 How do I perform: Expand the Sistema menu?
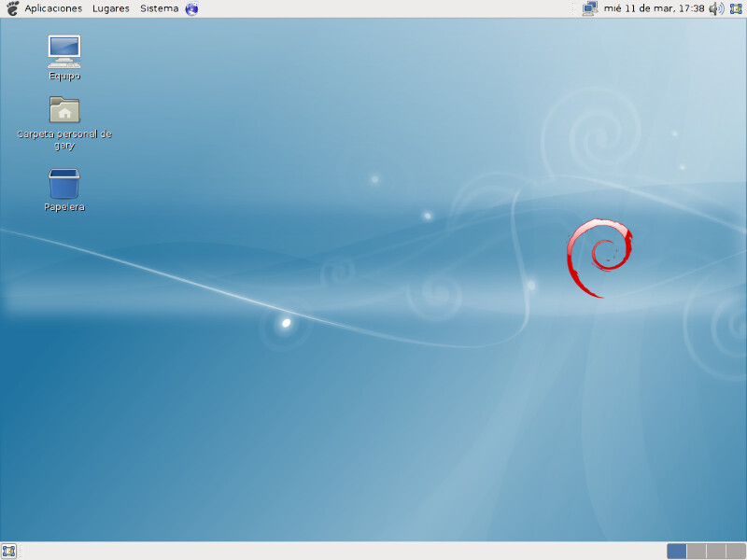[159, 8]
